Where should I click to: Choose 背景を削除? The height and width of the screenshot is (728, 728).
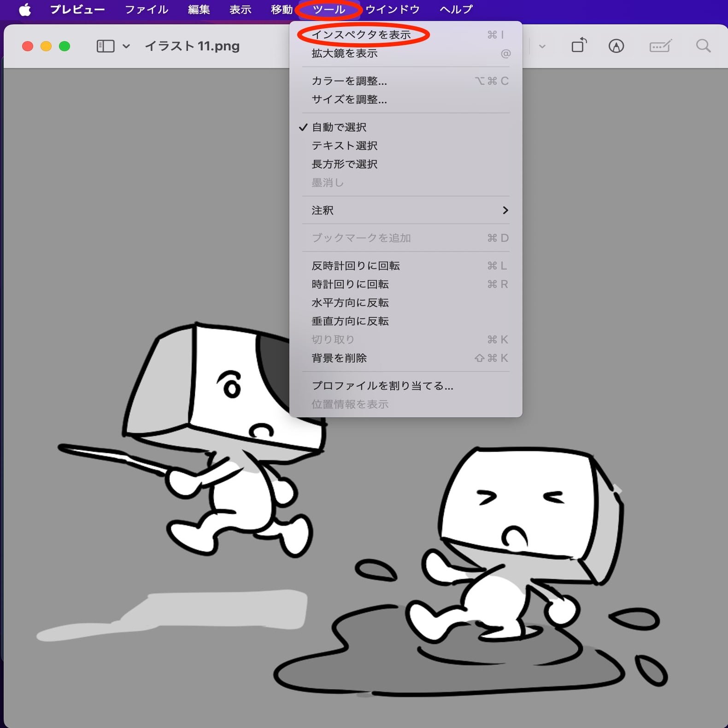(x=406, y=358)
